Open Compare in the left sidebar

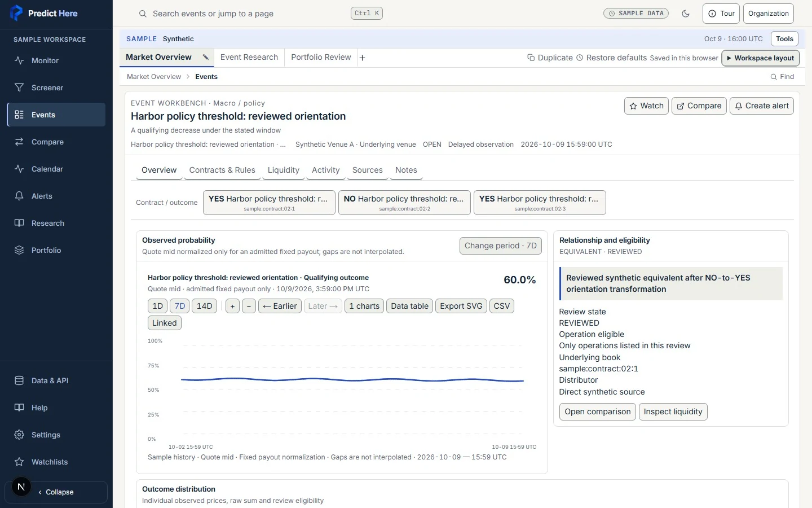[x=56, y=142]
